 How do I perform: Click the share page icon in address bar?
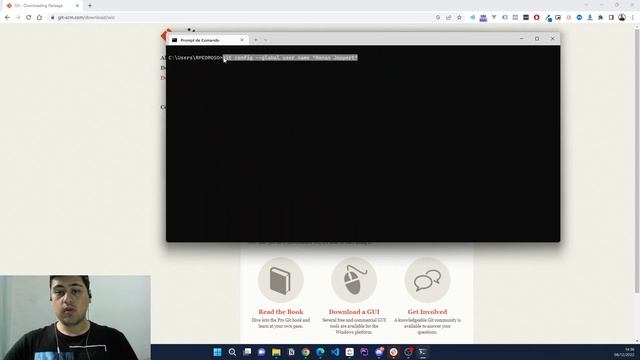(x=449, y=18)
